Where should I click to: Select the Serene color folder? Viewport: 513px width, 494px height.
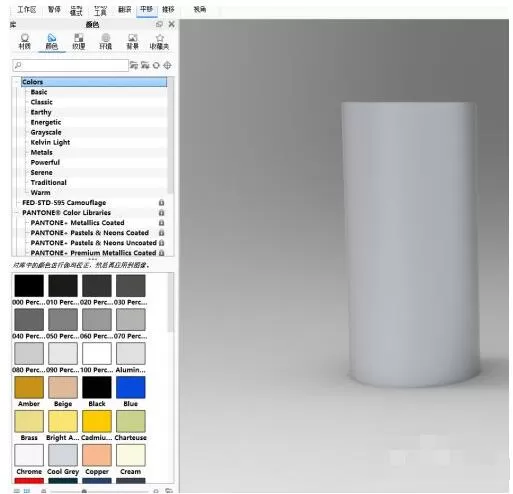pos(41,172)
